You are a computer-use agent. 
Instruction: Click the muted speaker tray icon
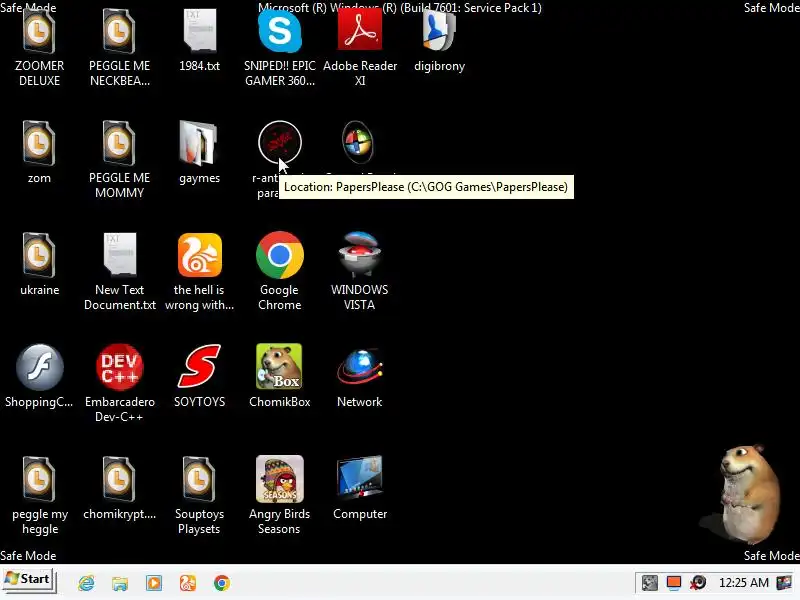(698, 583)
